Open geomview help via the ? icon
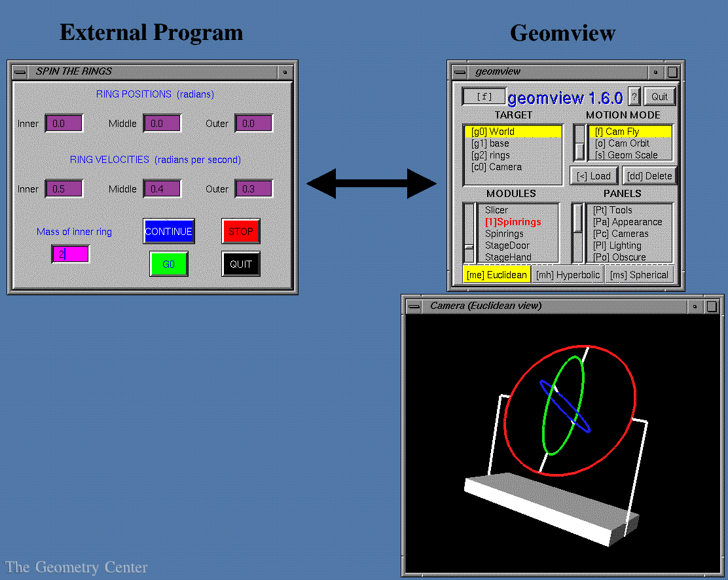 point(634,96)
